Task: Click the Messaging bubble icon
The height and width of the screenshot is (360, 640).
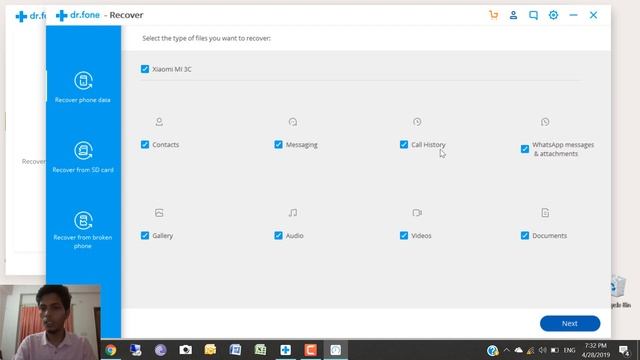Action: click(x=293, y=122)
